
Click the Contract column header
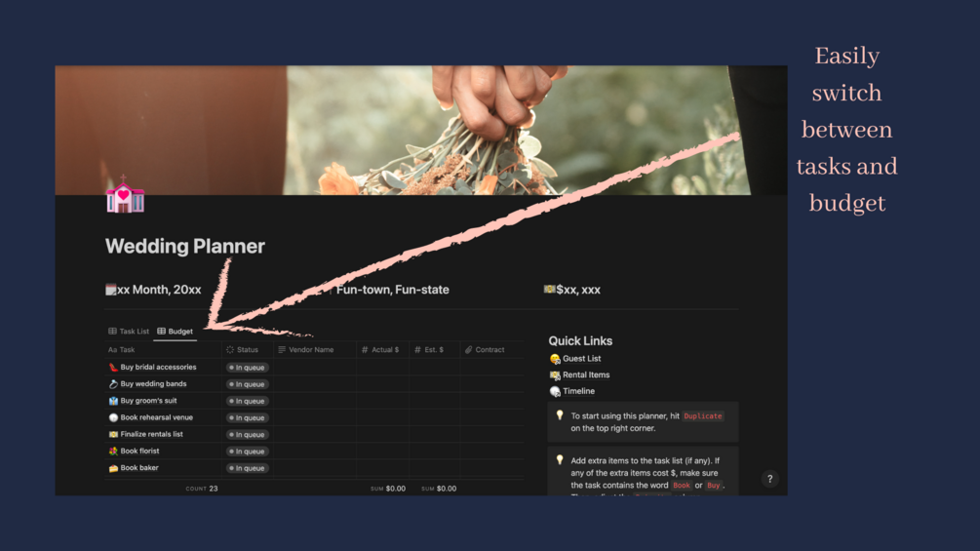485,350
